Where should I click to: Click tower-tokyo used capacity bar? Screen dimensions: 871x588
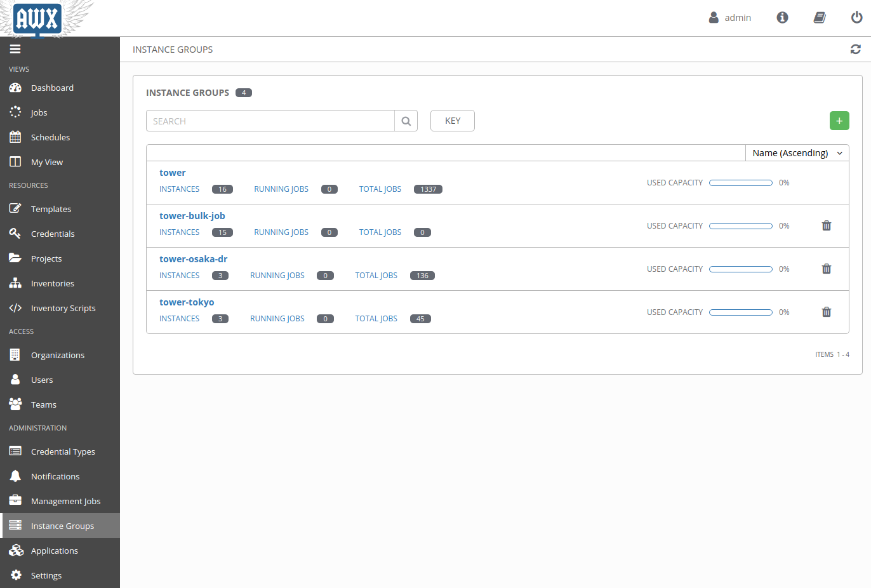pos(741,312)
